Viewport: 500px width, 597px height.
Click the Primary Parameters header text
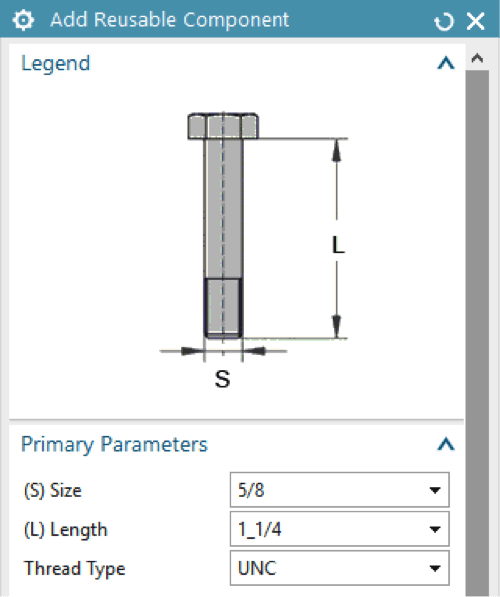[x=114, y=444]
